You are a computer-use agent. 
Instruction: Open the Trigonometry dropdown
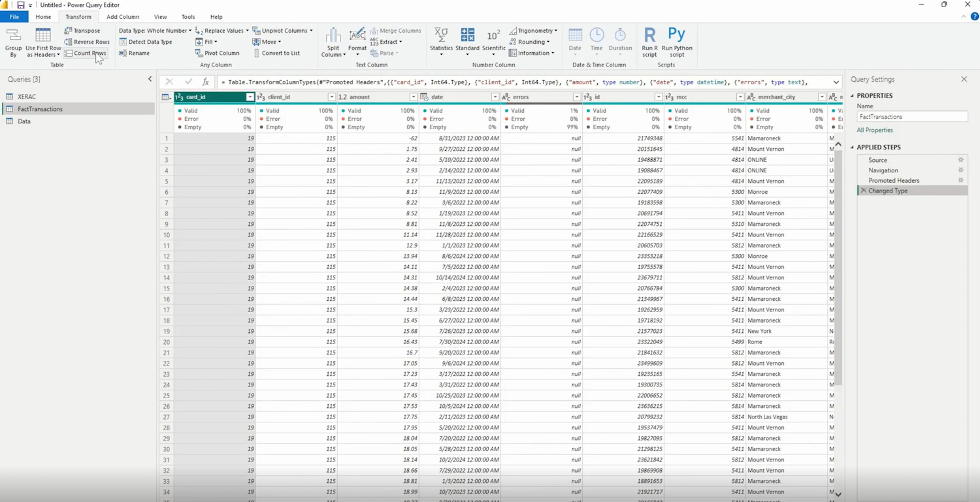click(533, 31)
